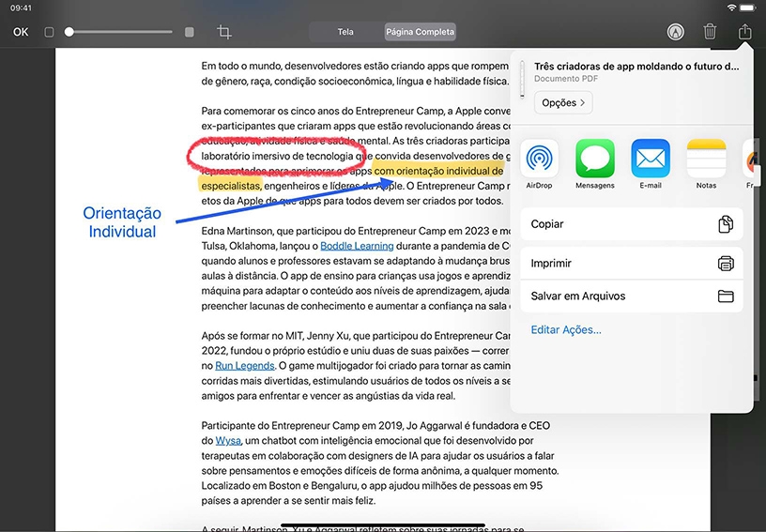Choose Copiar action
Viewport: 766px width, 532px height.
click(x=632, y=224)
